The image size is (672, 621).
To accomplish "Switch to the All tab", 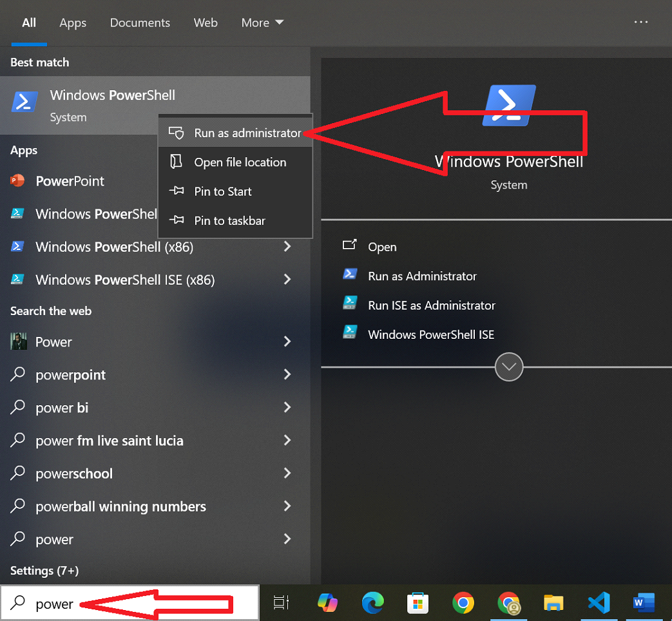I will [29, 23].
